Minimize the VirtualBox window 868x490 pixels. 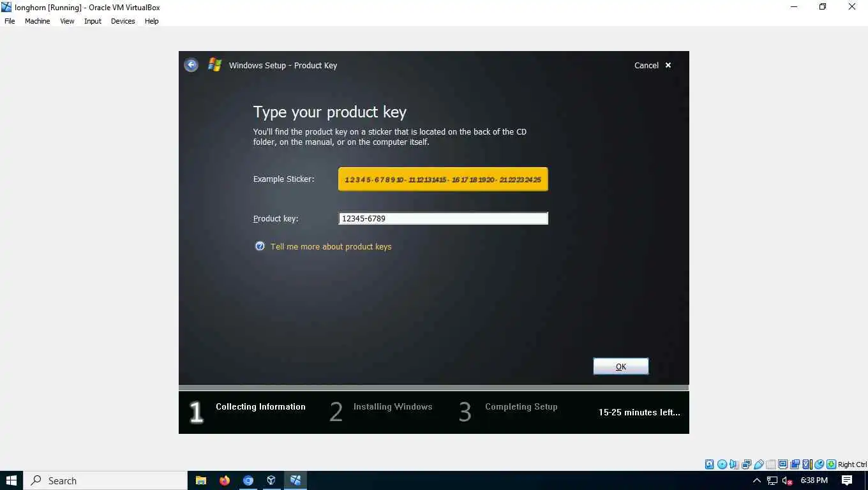click(794, 7)
